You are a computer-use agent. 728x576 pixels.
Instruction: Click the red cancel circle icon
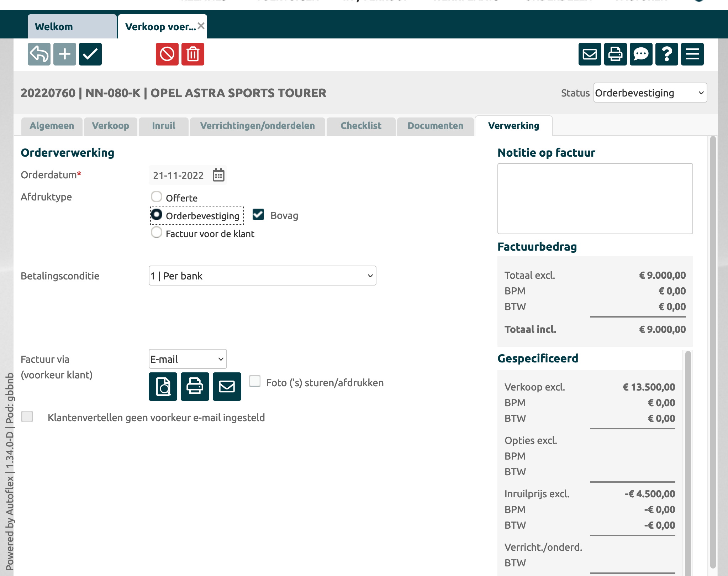click(x=167, y=54)
